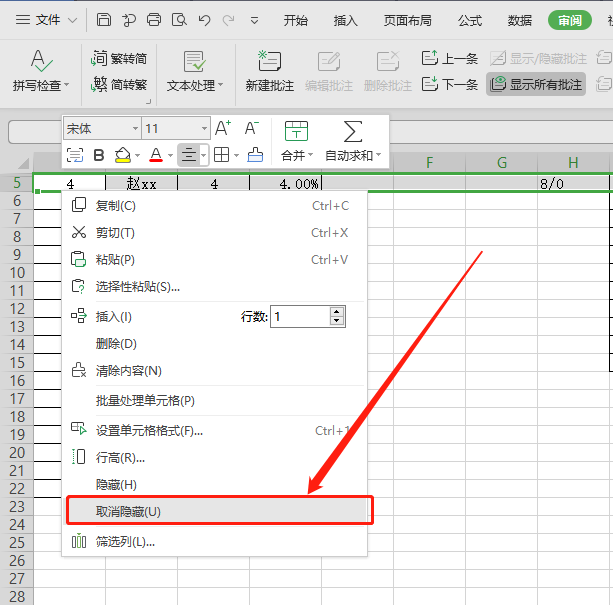Screen dimensions: 613x605
Task: Switch to the 页面布局 tab
Action: (407, 20)
